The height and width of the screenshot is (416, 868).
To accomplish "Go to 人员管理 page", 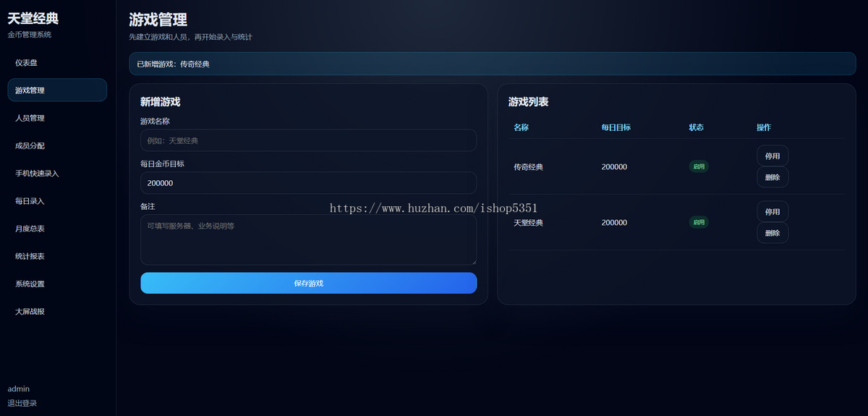I will 57,118.
